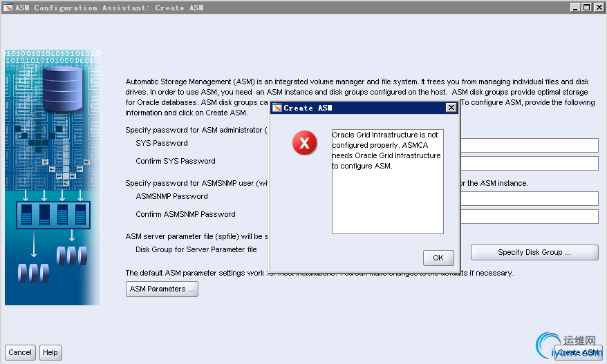Maximize the ASM Configuration Assistant window

[x=587, y=8]
